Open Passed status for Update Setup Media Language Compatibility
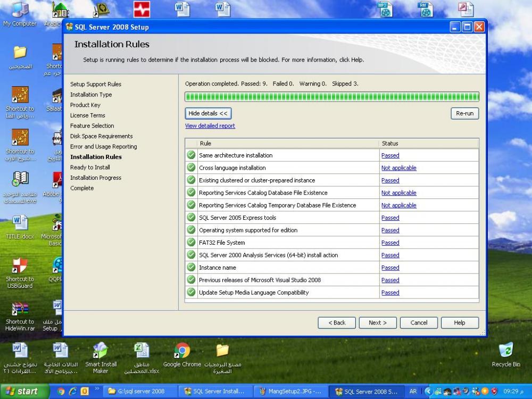Image resolution: width=532 pixels, height=399 pixels. coord(390,293)
